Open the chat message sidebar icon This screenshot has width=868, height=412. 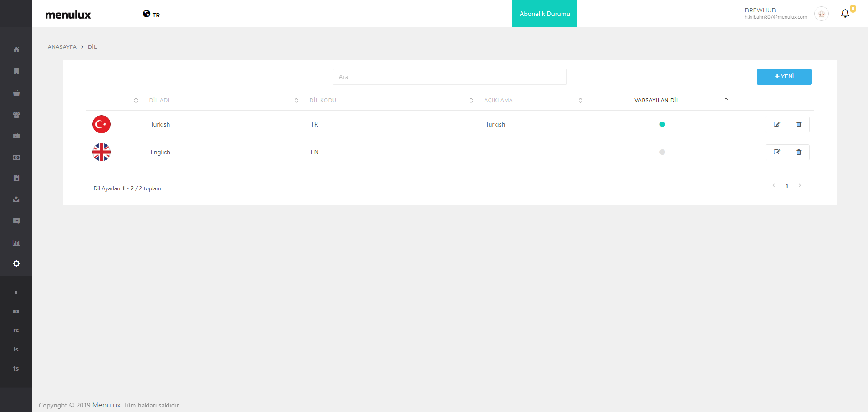pos(16,221)
